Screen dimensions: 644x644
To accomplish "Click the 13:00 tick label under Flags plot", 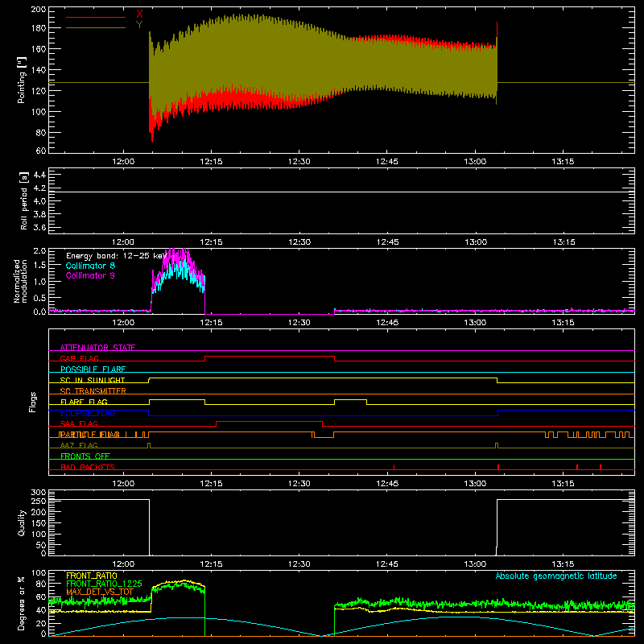I will click(475, 484).
